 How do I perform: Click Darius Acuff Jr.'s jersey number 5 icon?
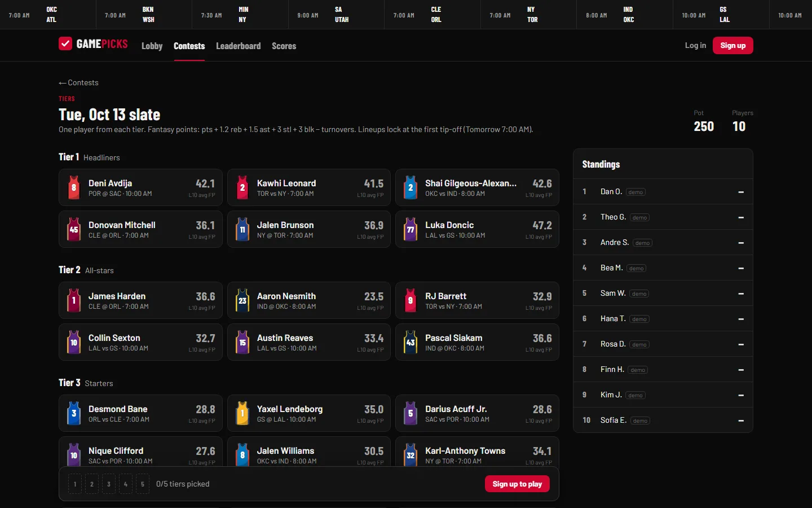click(x=411, y=413)
